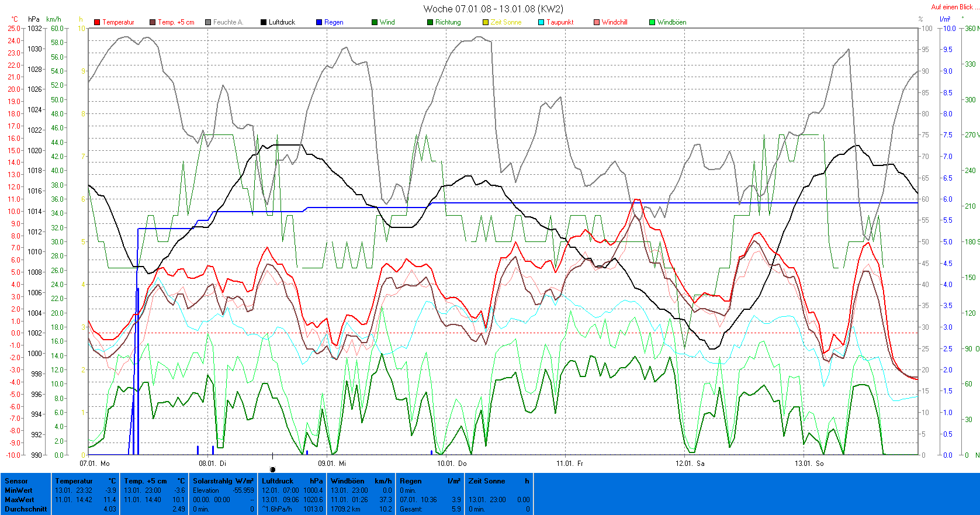
Task: Select the '09.01. Mi' date label
Action: (331, 464)
